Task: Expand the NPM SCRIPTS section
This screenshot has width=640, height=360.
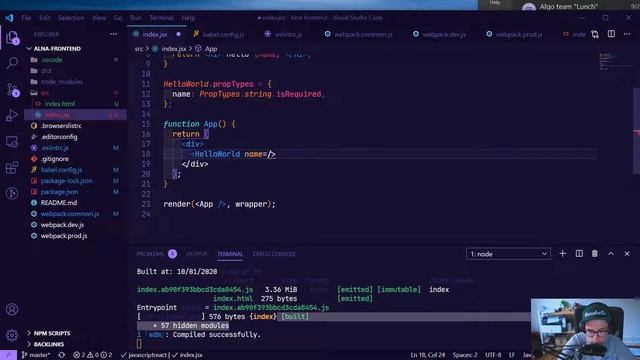Action: click(x=52, y=333)
